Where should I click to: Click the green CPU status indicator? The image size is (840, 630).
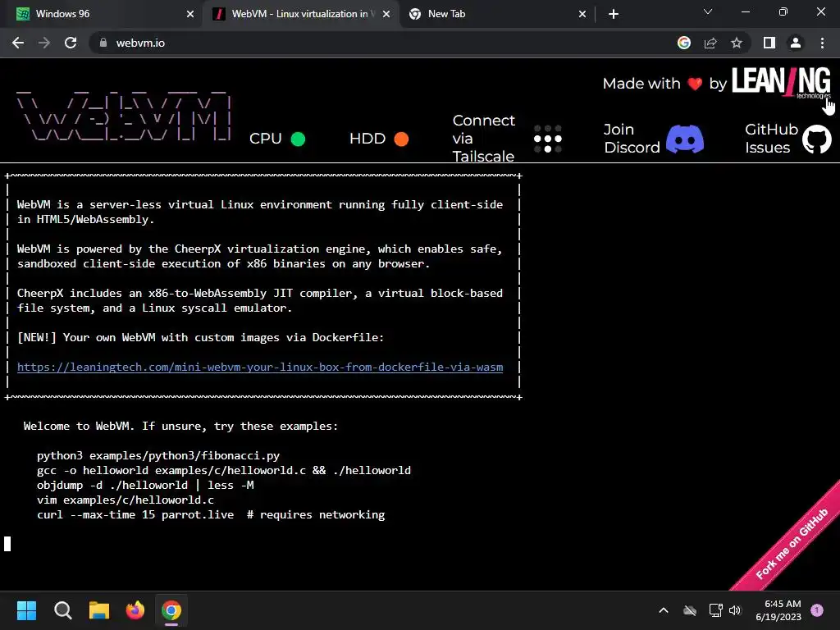(x=298, y=139)
